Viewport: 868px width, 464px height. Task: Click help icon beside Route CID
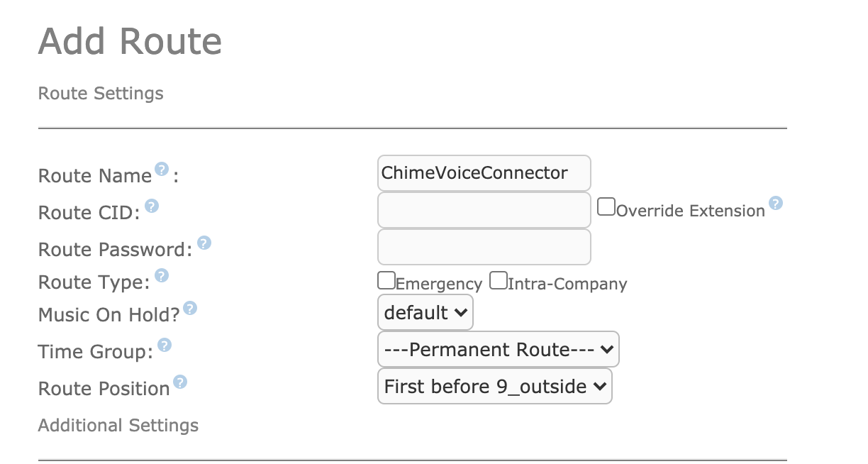(152, 206)
